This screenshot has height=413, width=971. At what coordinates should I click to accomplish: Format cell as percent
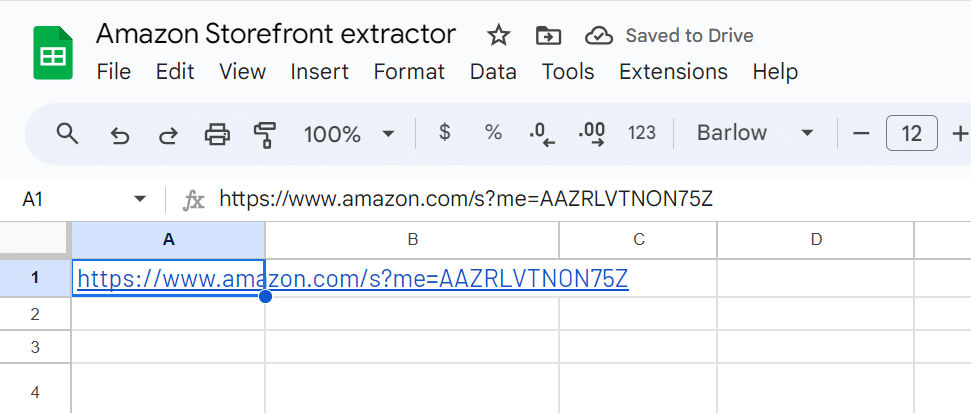click(493, 133)
